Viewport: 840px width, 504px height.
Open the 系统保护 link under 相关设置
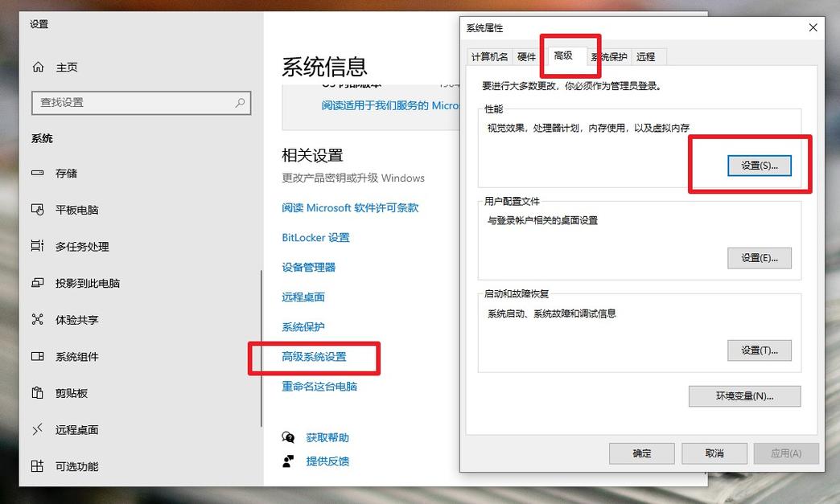coord(303,327)
